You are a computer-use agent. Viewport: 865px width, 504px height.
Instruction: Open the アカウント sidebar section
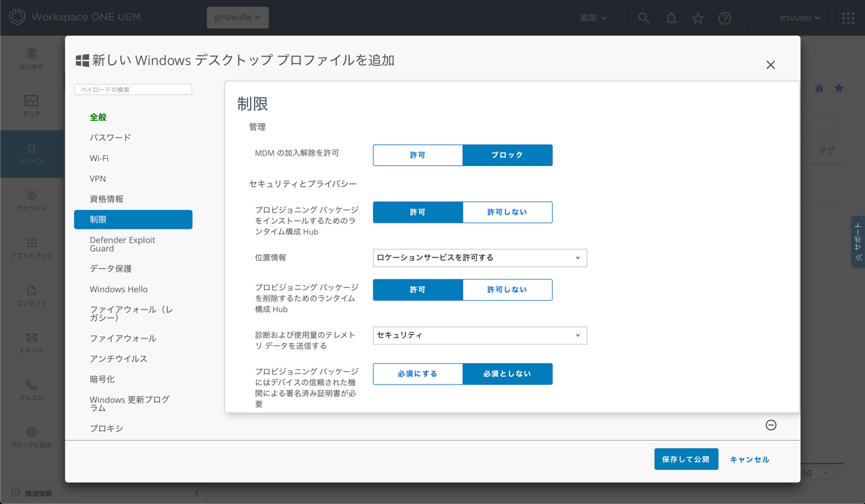tap(31, 201)
